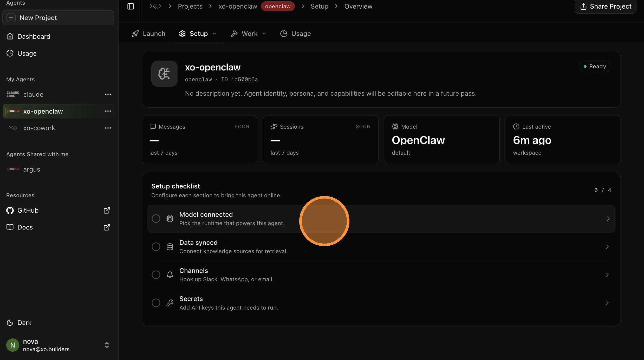Toggle the sidebar panel icon

[x=131, y=6]
